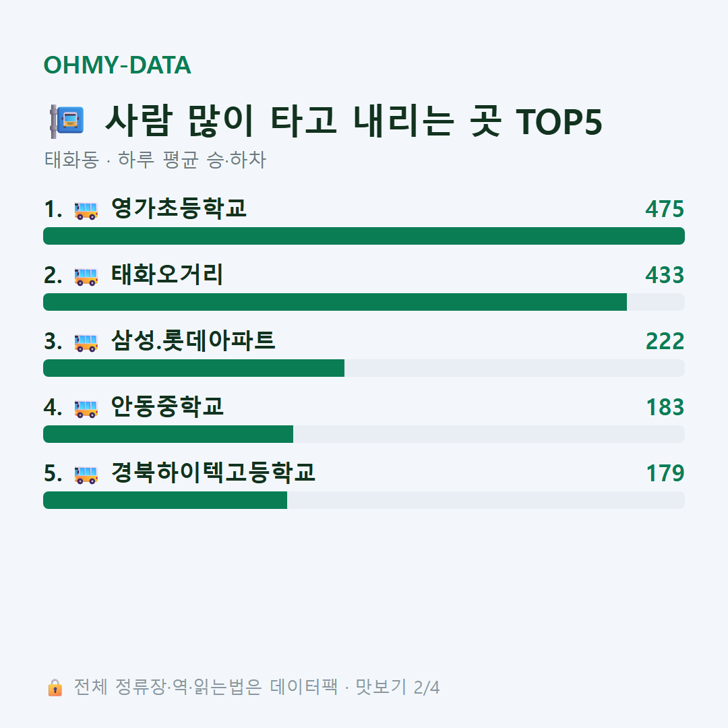728x728 pixels.
Task: Click the 475 ridership bar for 영가초등학교
Action: [x=364, y=236]
